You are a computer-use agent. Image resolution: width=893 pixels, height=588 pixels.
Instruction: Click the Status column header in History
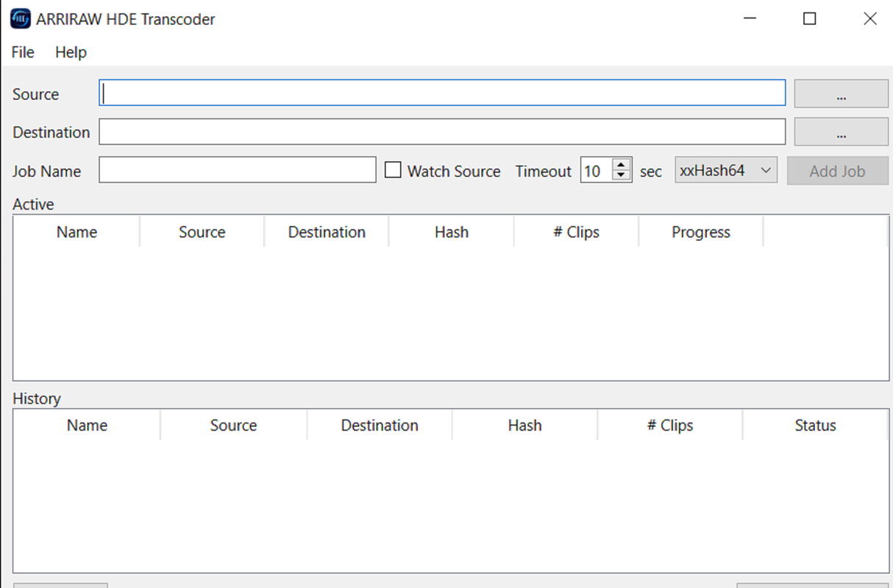[815, 426]
